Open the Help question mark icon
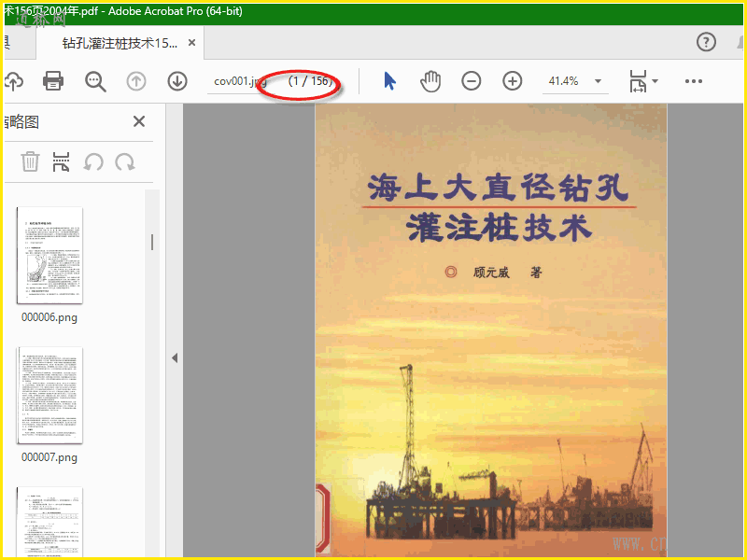The image size is (747, 560). click(x=707, y=42)
